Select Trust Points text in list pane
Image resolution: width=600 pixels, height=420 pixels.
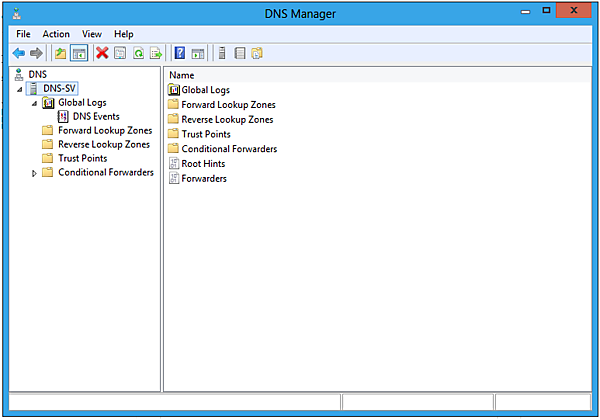tap(206, 134)
